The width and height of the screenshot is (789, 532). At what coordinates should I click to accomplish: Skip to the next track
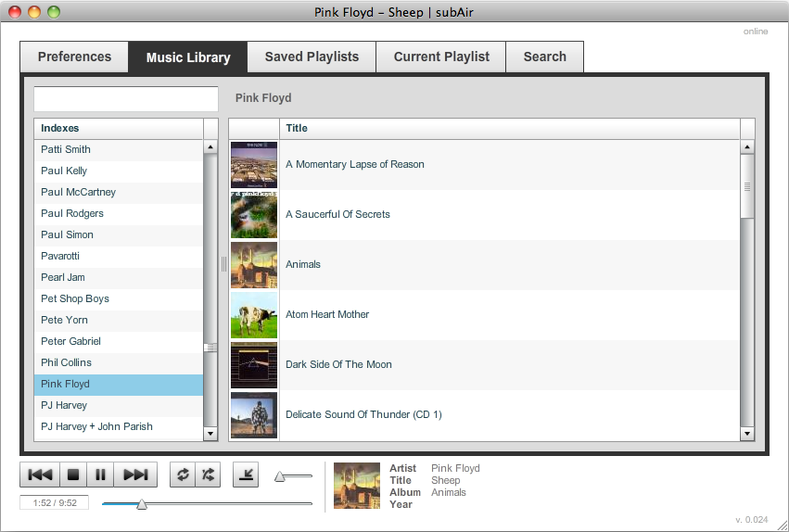[136, 475]
